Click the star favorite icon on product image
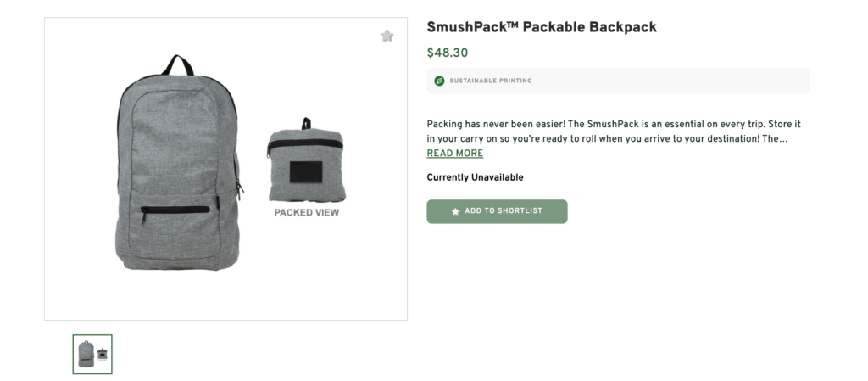The image size is (868, 381). pos(387,36)
